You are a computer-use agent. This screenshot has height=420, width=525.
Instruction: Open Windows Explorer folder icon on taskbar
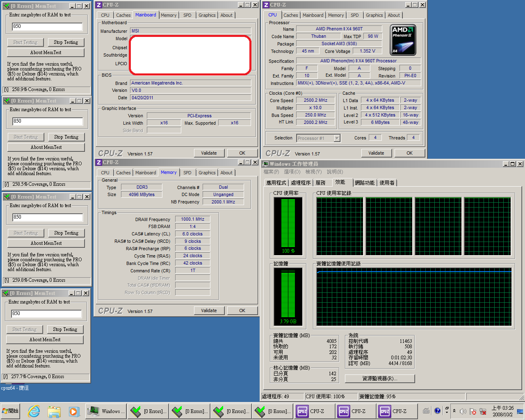tap(54, 411)
